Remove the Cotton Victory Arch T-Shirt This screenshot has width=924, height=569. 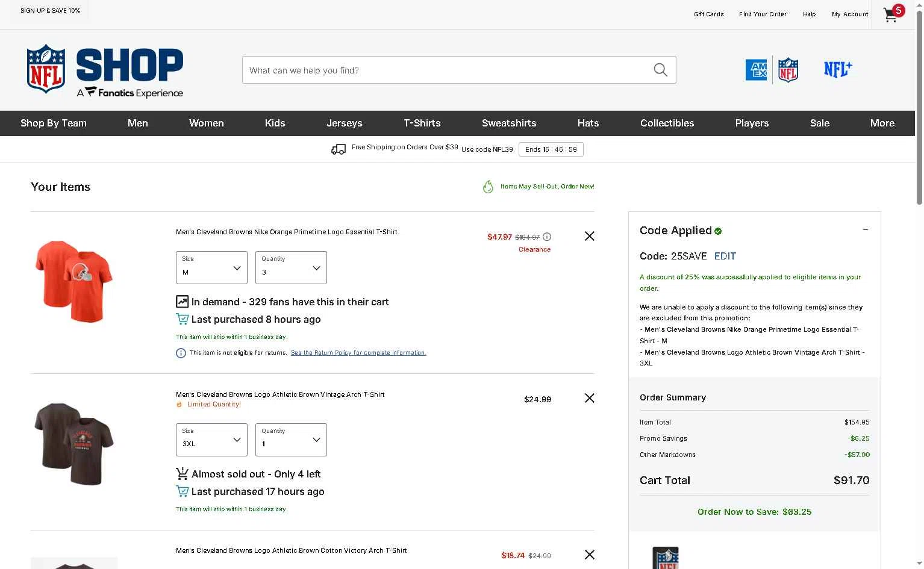590,555
